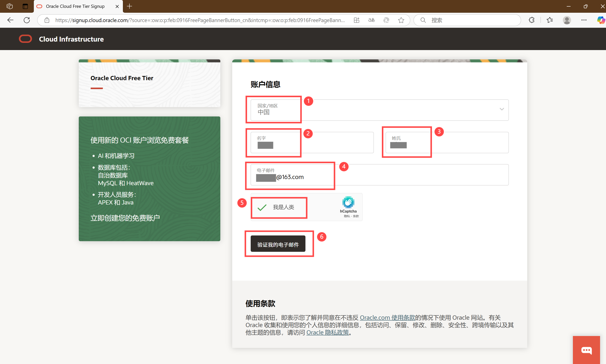The height and width of the screenshot is (364, 606).
Task: Reload the page with the refresh icon
Action: [27, 20]
